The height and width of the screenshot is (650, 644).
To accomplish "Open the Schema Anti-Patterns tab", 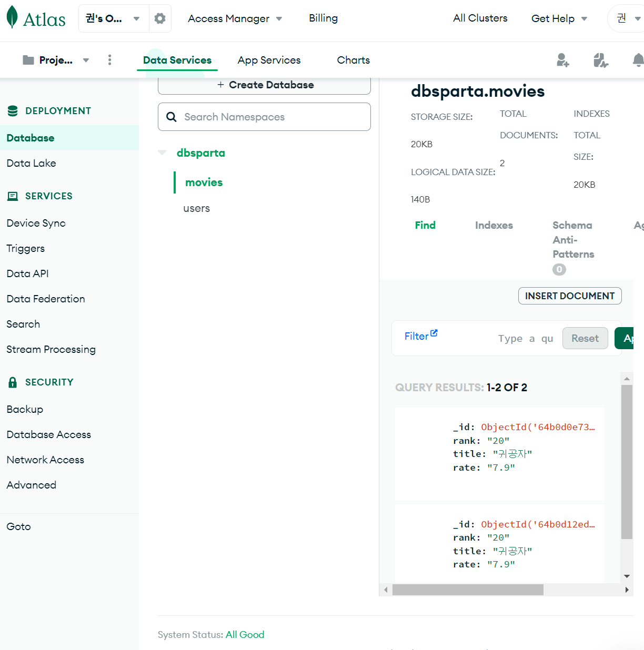I will click(573, 240).
